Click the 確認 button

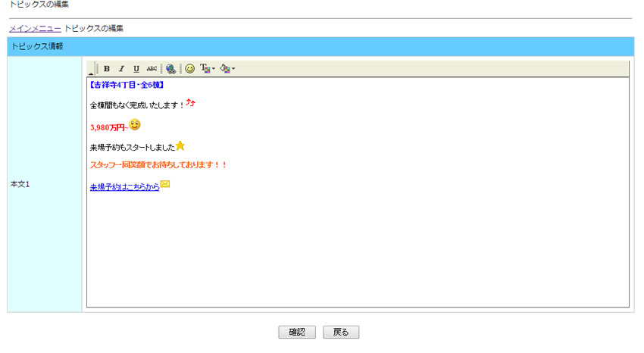point(297,332)
